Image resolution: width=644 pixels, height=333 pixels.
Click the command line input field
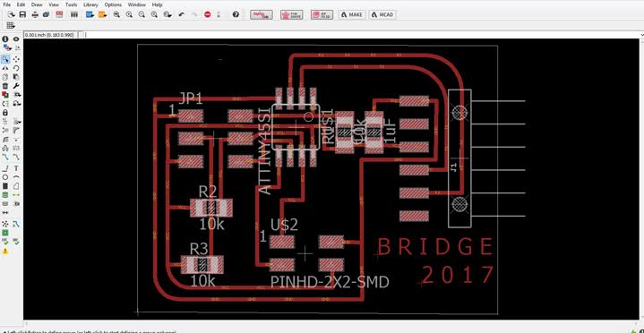coord(362,35)
